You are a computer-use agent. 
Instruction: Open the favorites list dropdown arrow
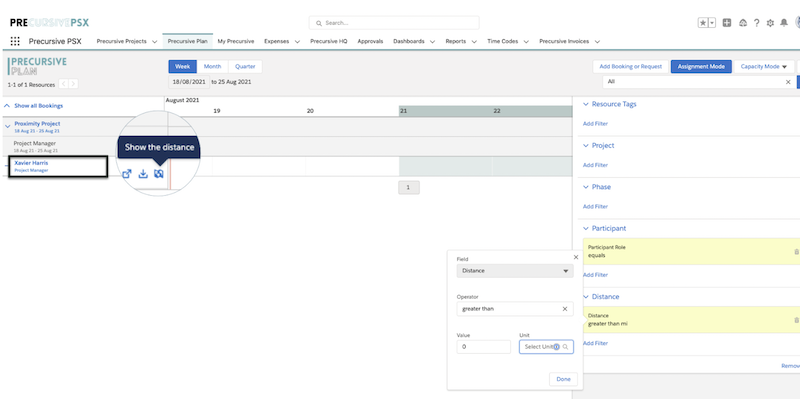coord(712,23)
